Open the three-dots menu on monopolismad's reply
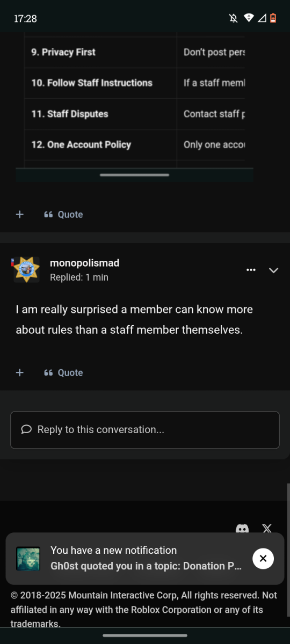This screenshot has height=644, width=290. coord(251,270)
